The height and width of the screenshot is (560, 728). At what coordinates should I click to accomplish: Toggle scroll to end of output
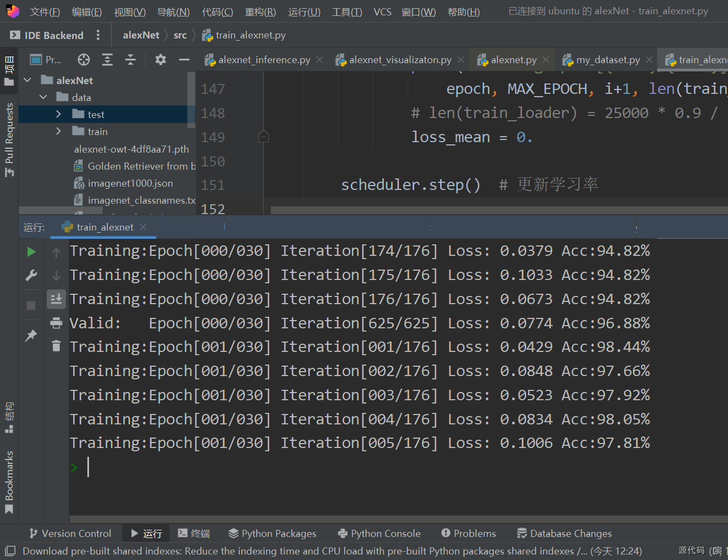[x=56, y=299]
